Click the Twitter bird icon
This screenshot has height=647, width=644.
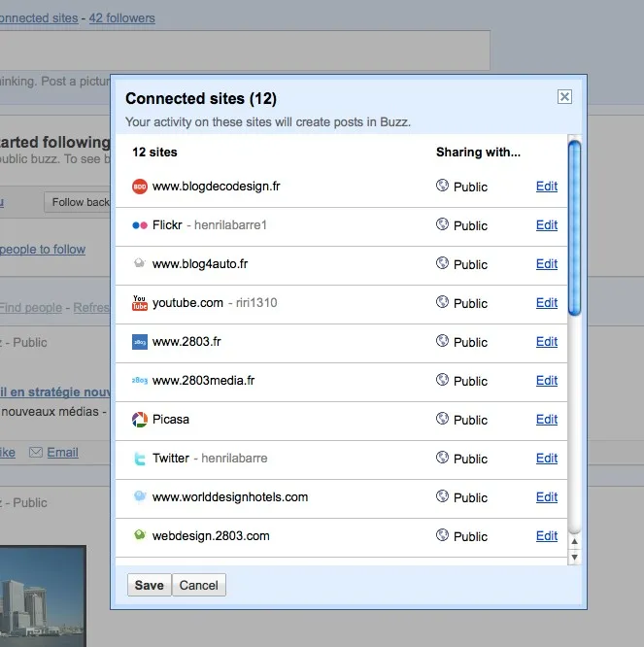(x=140, y=459)
